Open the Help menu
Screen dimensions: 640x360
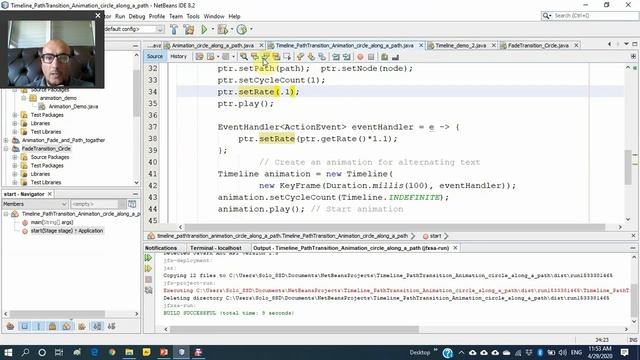234,16
